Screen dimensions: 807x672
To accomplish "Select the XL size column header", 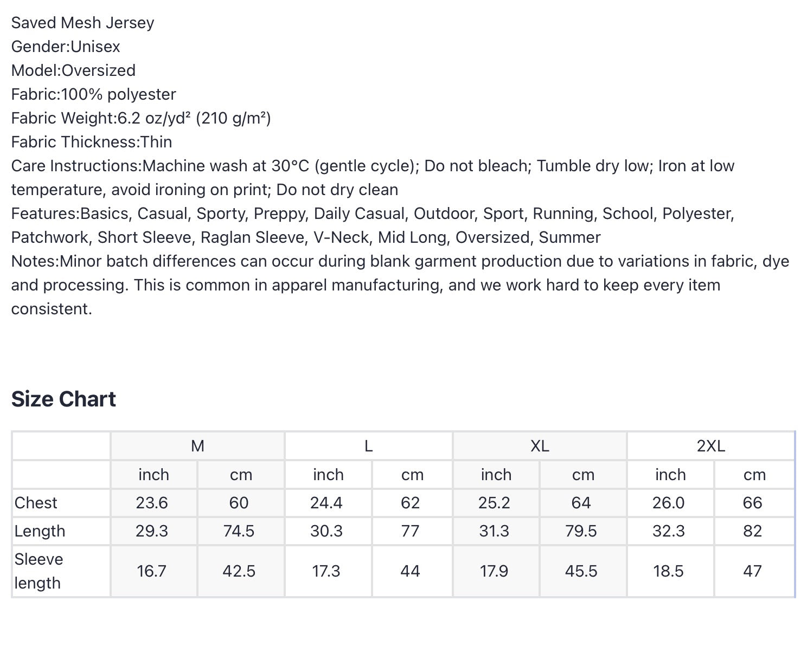I will [540, 446].
